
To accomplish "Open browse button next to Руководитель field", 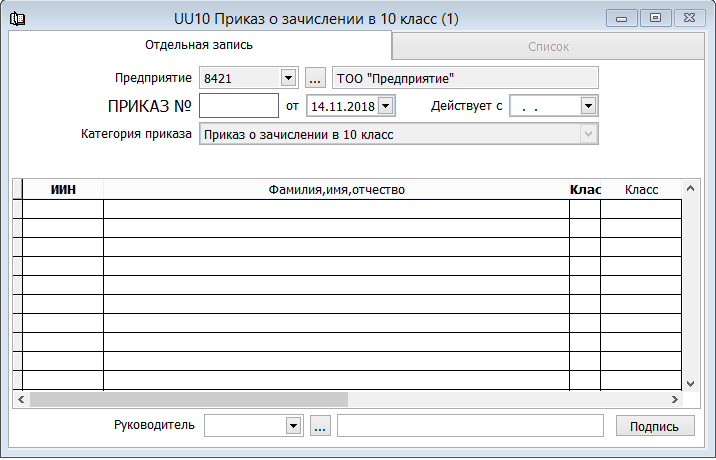I will click(320, 427).
